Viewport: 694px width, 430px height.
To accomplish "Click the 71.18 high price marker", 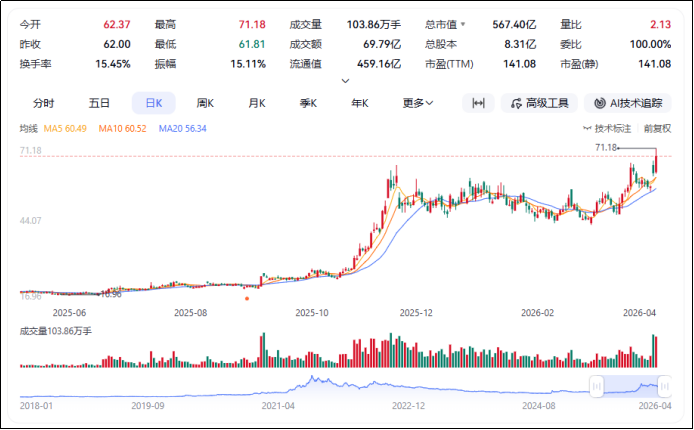I will coord(605,148).
